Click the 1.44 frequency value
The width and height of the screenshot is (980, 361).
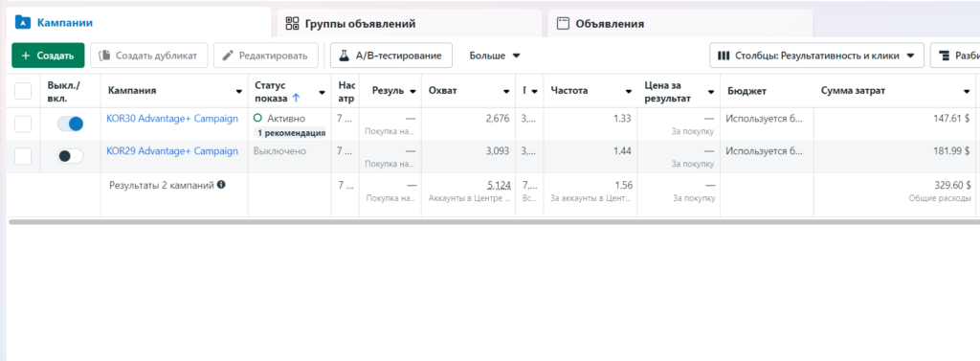click(622, 150)
